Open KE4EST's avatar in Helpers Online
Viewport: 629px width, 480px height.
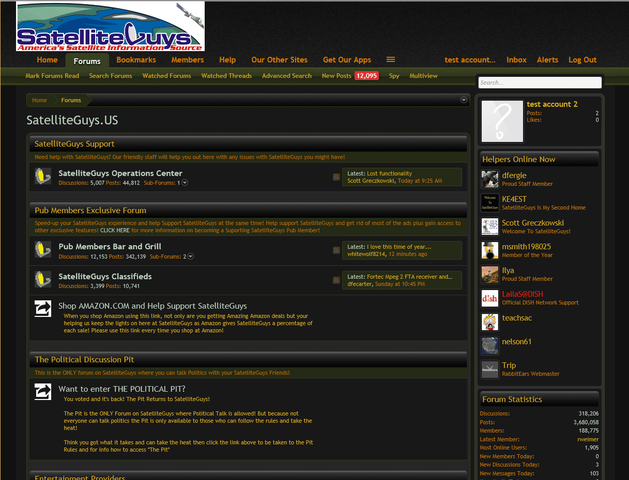pos(490,203)
